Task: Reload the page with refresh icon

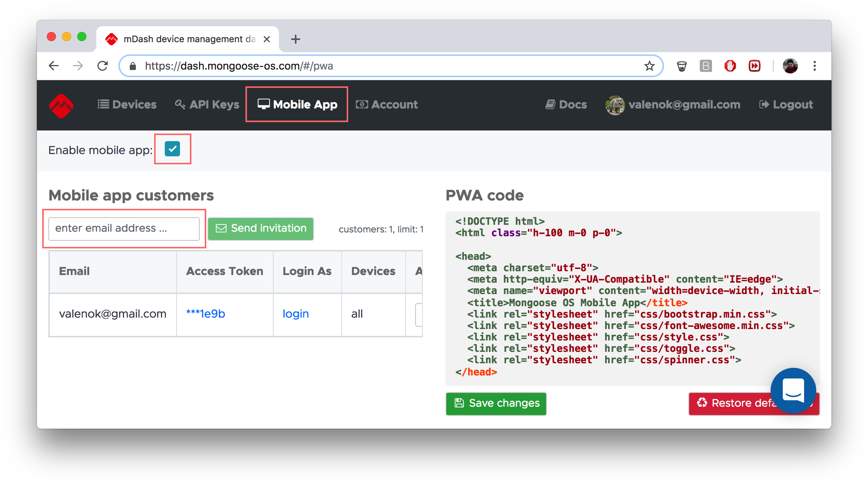Action: click(x=102, y=66)
